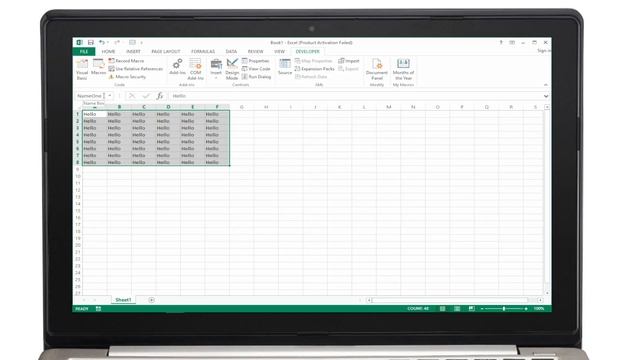Image resolution: width=640 pixels, height=360 pixels.
Task: Switch to the VIEW tab
Action: [x=279, y=51]
